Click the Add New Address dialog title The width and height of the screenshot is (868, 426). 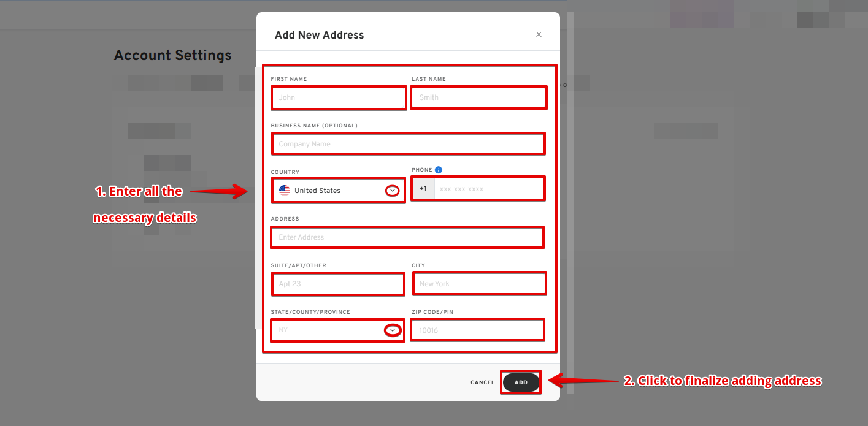(319, 35)
